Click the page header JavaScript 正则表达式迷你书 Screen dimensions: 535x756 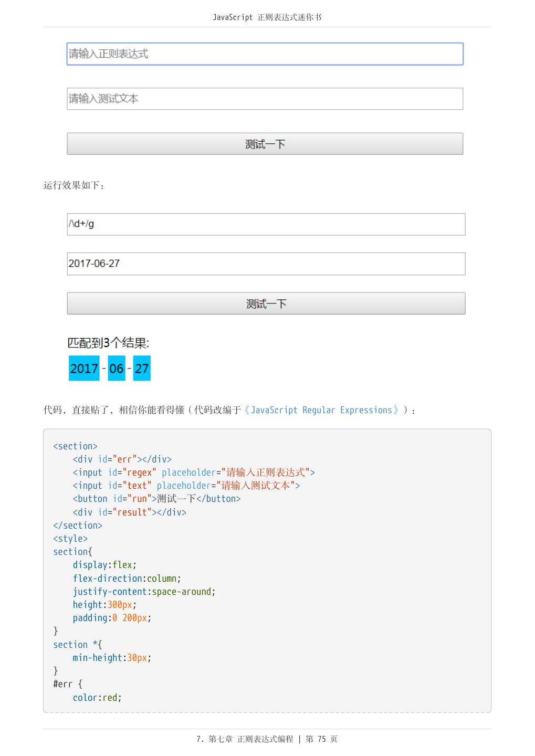(x=267, y=17)
